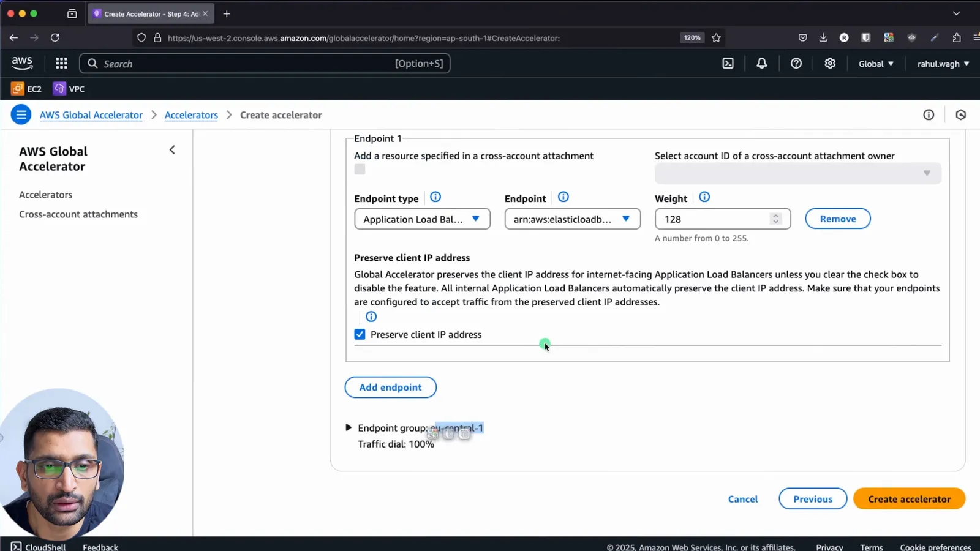Click the AWS Search box
This screenshot has height=551, width=980.
[x=265, y=63]
